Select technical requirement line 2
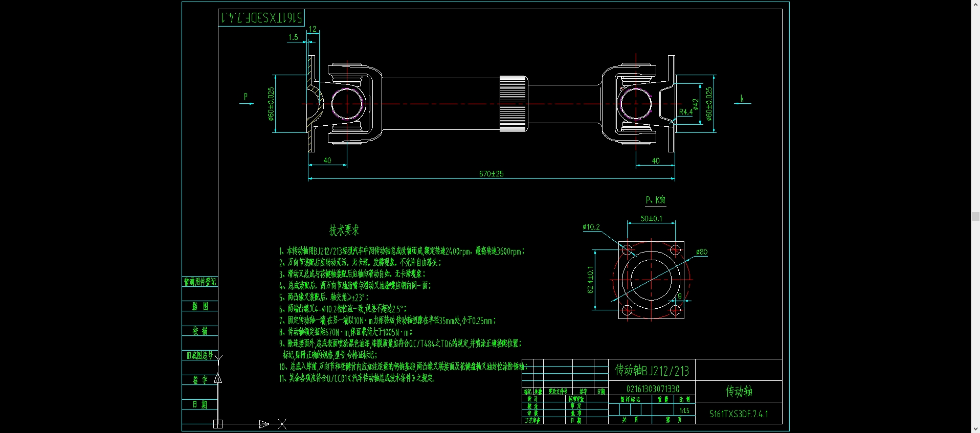Screen dimensions: 980x433 pos(360,262)
